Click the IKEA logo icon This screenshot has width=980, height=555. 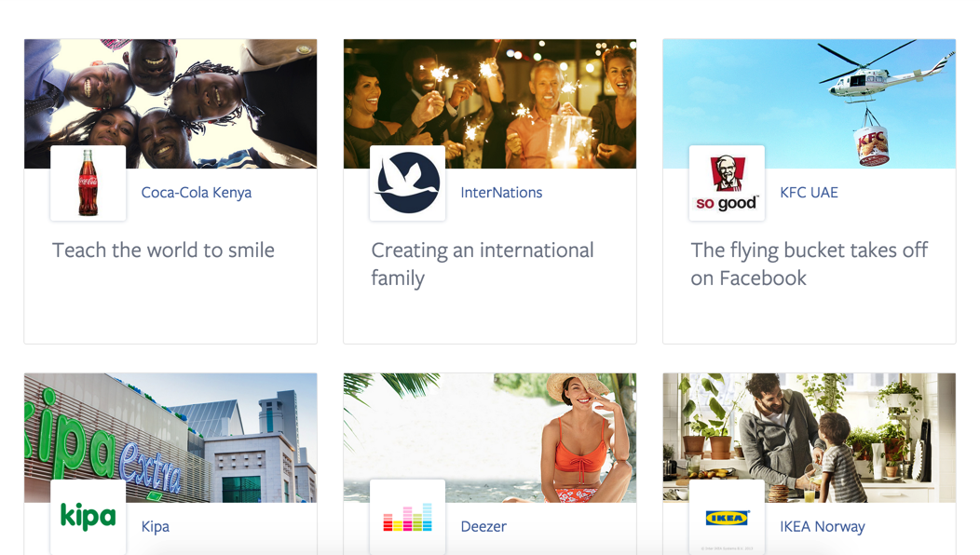coord(727,518)
